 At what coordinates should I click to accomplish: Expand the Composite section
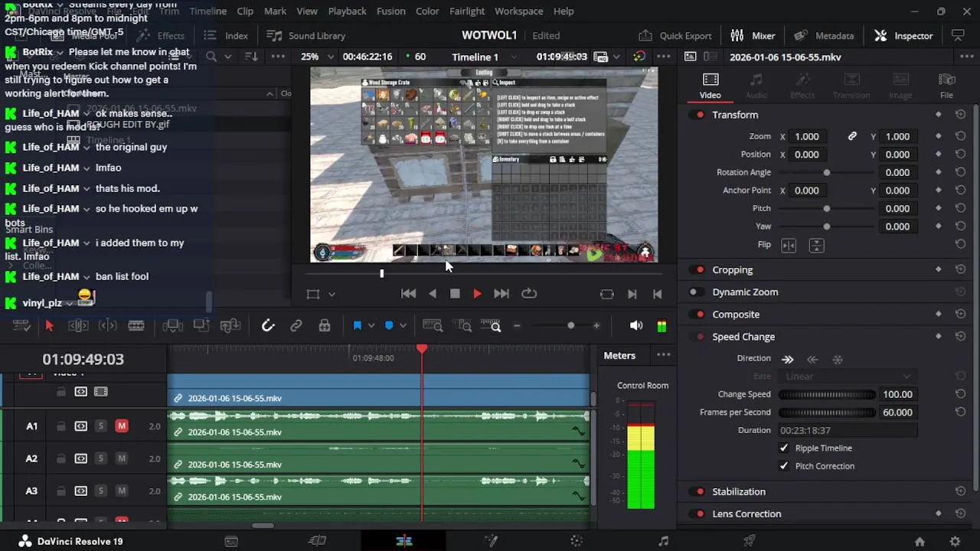(736, 315)
